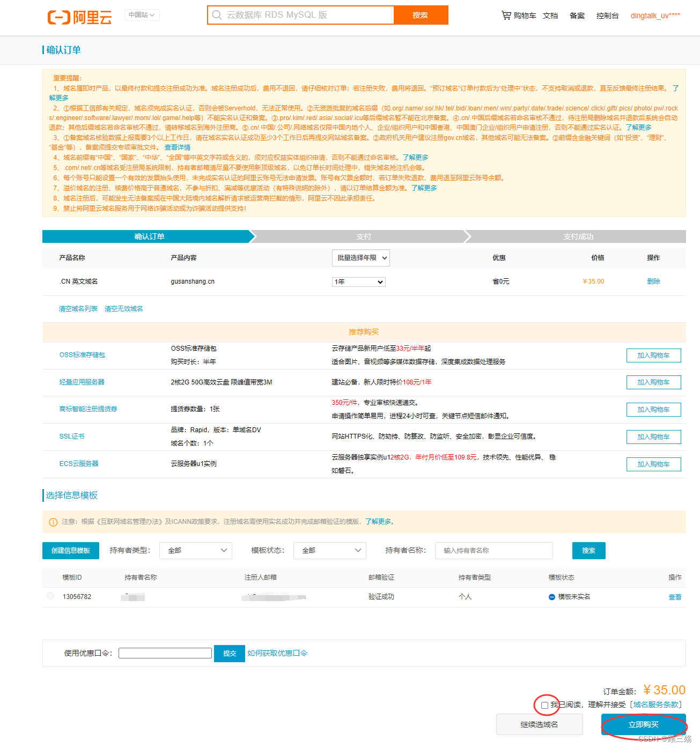Click the 立即购买 button
700x748 pixels.
(x=644, y=724)
